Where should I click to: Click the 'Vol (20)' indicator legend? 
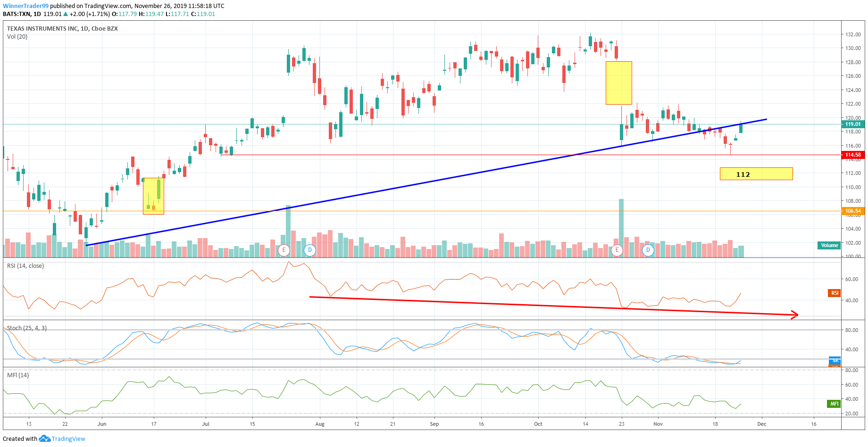pos(17,37)
